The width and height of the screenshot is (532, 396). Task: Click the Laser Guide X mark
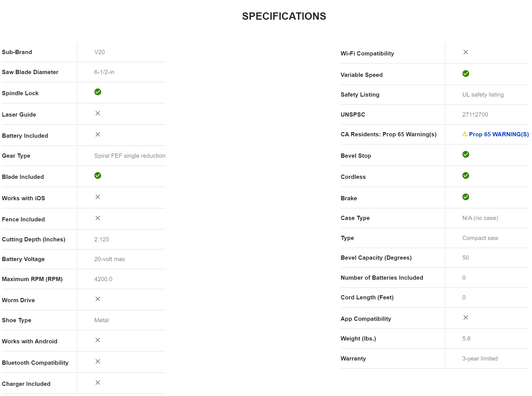(x=98, y=113)
